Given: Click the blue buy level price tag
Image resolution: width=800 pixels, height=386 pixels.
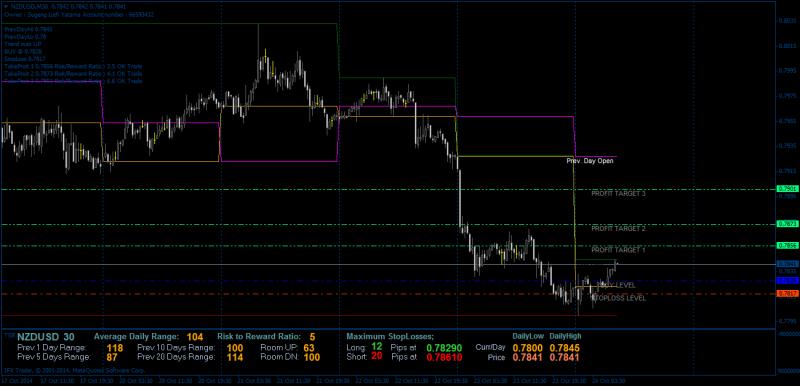Looking at the screenshot, I should pos(787,280).
